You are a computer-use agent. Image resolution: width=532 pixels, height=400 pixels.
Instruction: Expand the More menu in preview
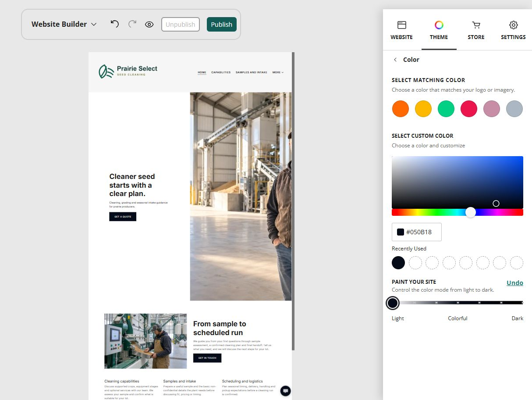[x=278, y=72]
